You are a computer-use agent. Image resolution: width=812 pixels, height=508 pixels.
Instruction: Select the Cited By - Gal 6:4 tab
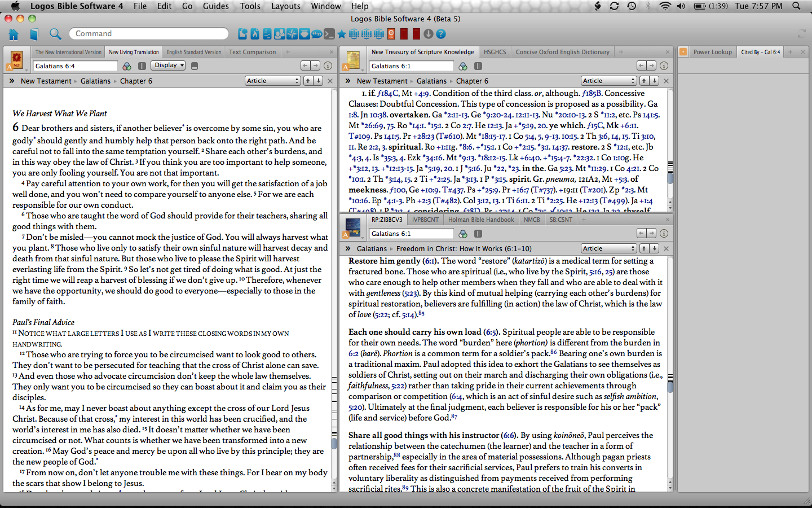click(x=760, y=52)
